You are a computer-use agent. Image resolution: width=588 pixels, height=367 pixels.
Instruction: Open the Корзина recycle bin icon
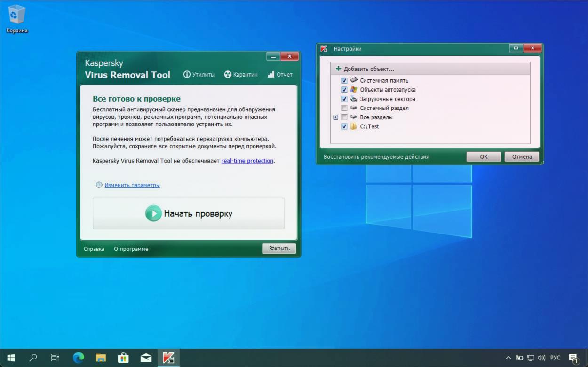point(17,15)
